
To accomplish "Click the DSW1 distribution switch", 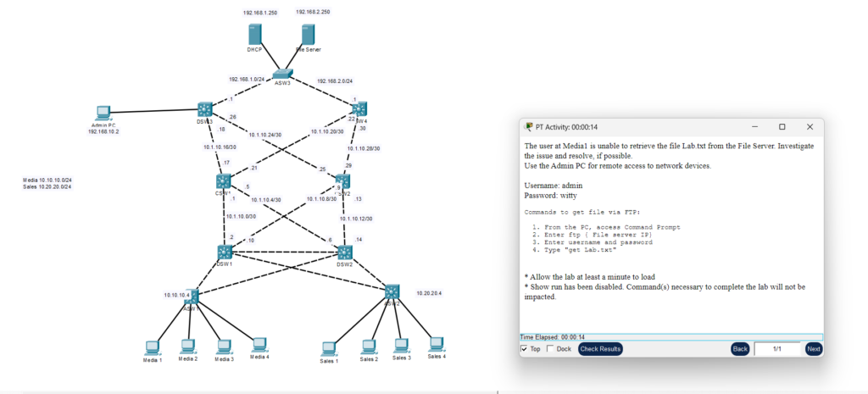I will [225, 252].
